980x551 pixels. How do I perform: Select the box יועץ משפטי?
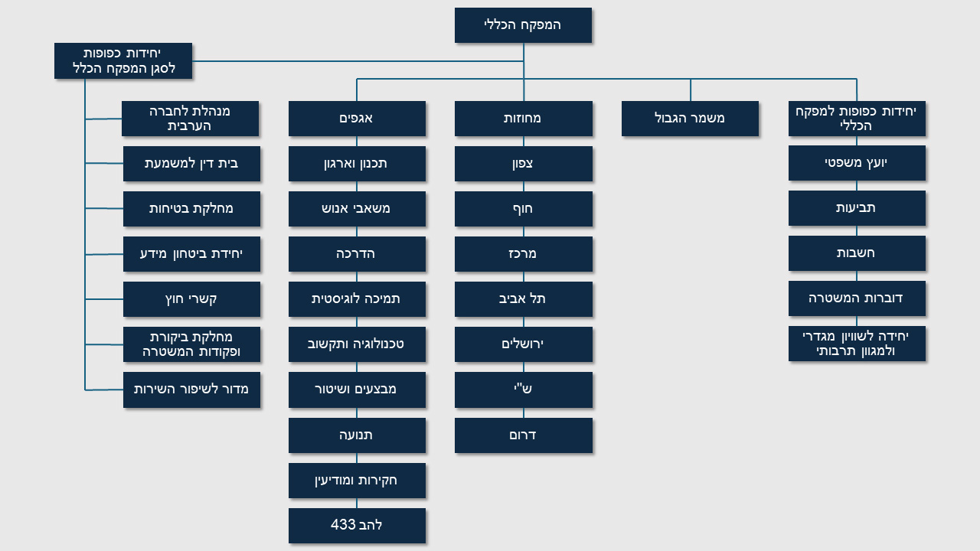[857, 163]
